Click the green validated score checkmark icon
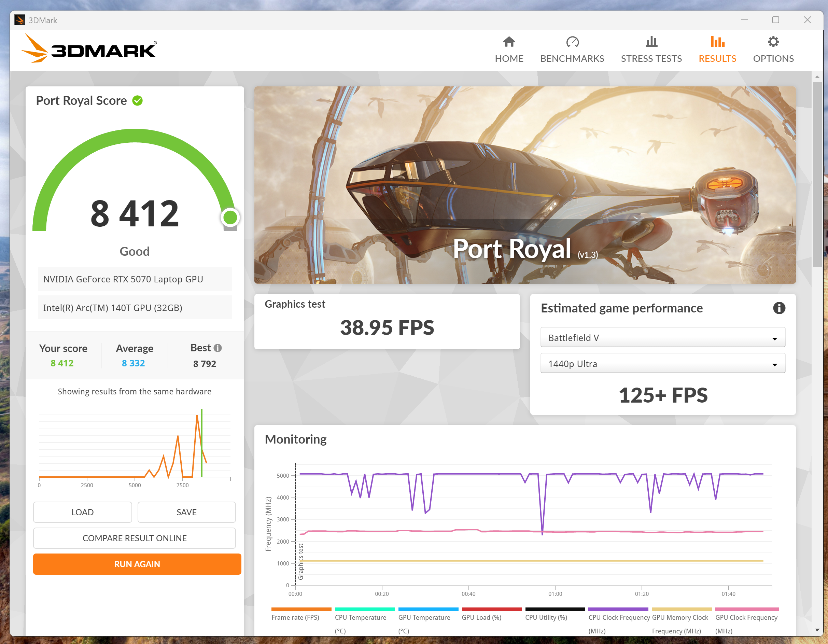Image resolution: width=828 pixels, height=644 pixels. pos(137,100)
